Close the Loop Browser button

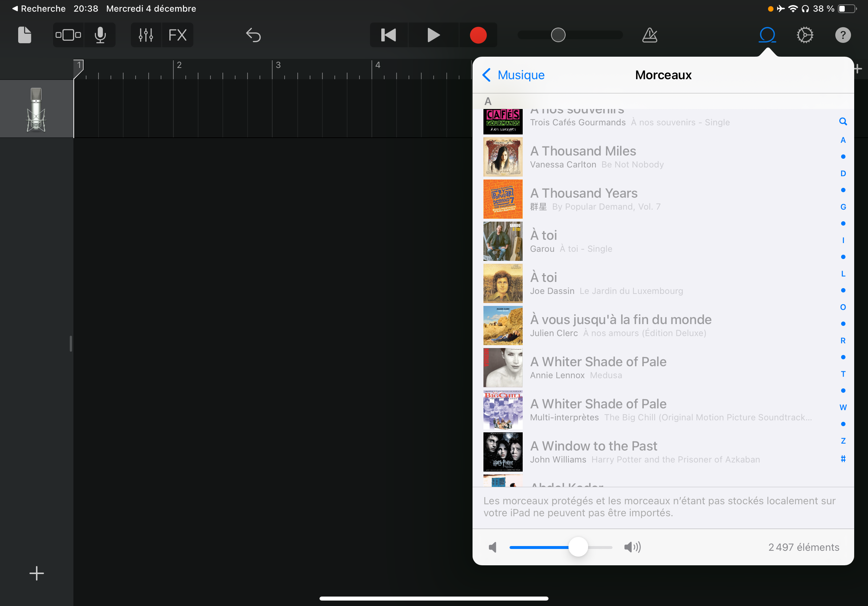767,35
